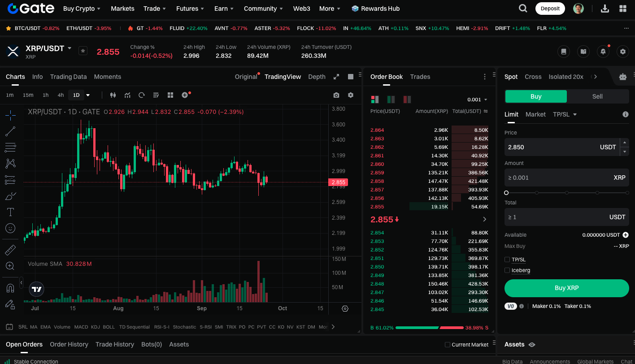Viewport: 635px width, 364px height.
Task: Open XRP/USDT pair selector dropdown
Action: tap(70, 48)
